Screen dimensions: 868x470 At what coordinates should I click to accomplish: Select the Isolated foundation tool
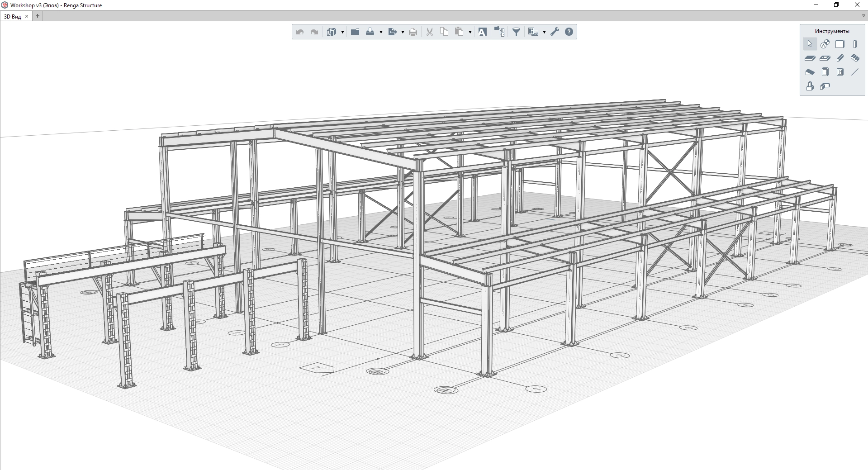coord(810,86)
